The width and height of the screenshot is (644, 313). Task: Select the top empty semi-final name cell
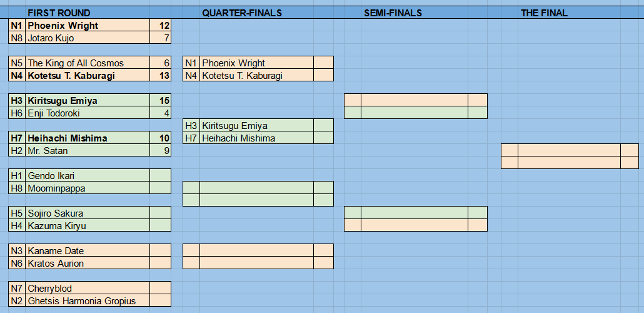click(x=415, y=100)
